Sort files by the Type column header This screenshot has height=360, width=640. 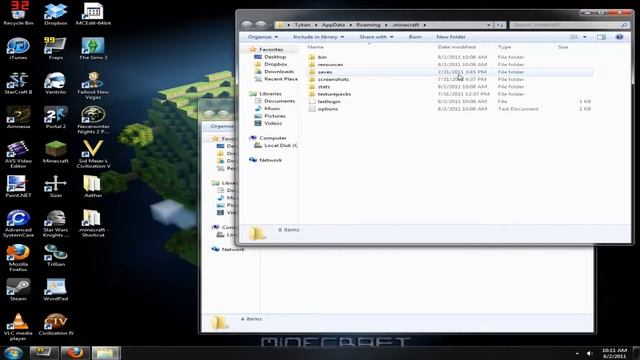[504, 47]
